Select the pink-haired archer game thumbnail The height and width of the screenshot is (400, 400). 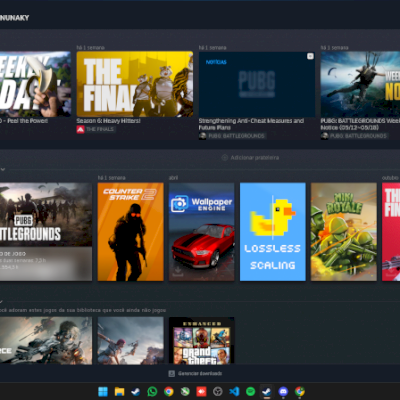[x=131, y=341]
